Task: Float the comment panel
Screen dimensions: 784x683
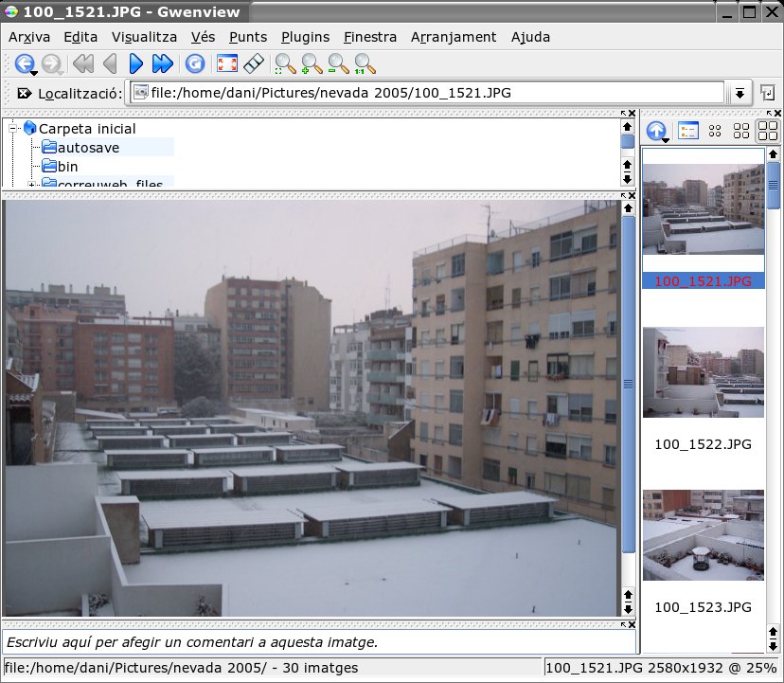Action: [623, 625]
